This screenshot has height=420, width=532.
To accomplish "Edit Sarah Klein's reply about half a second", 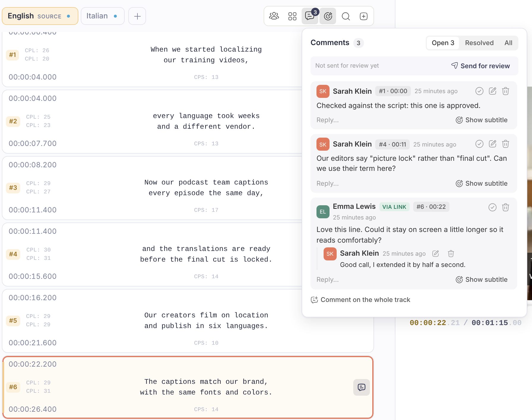I will [x=436, y=254].
